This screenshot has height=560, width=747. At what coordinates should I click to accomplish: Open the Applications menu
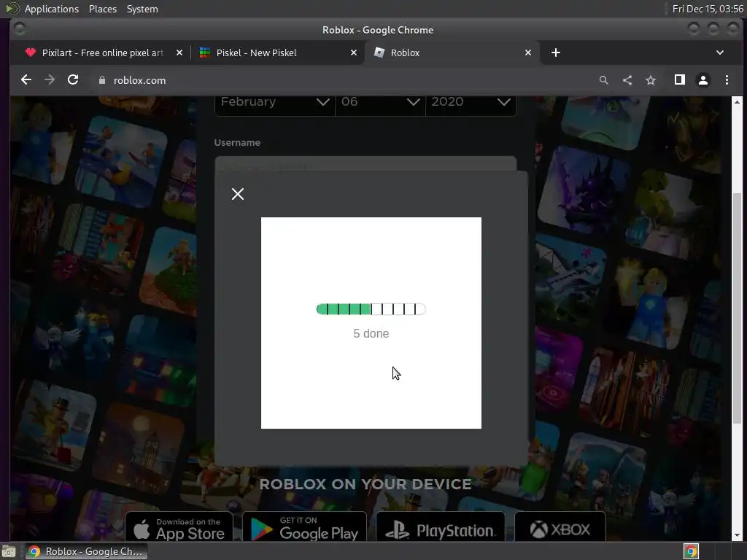pos(52,9)
